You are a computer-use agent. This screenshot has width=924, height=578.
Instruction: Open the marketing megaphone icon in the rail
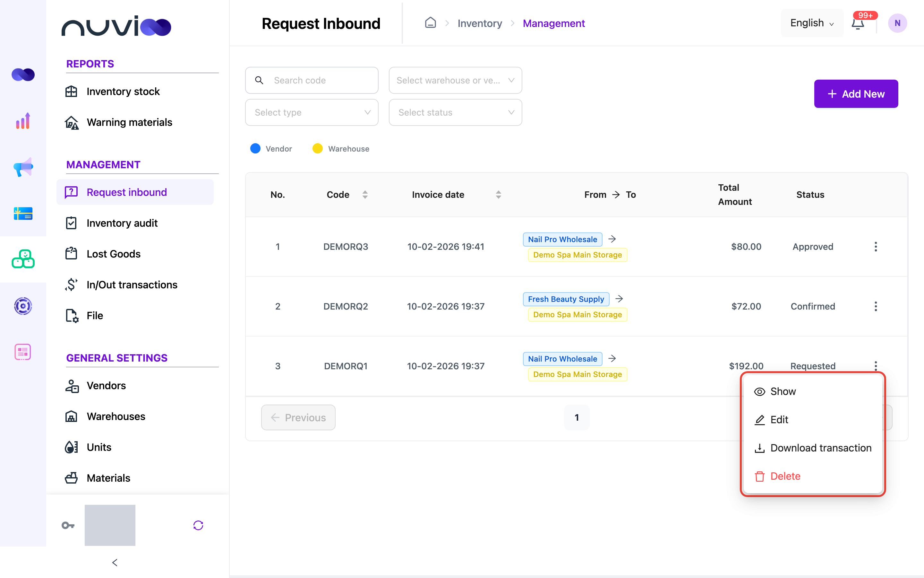click(23, 167)
